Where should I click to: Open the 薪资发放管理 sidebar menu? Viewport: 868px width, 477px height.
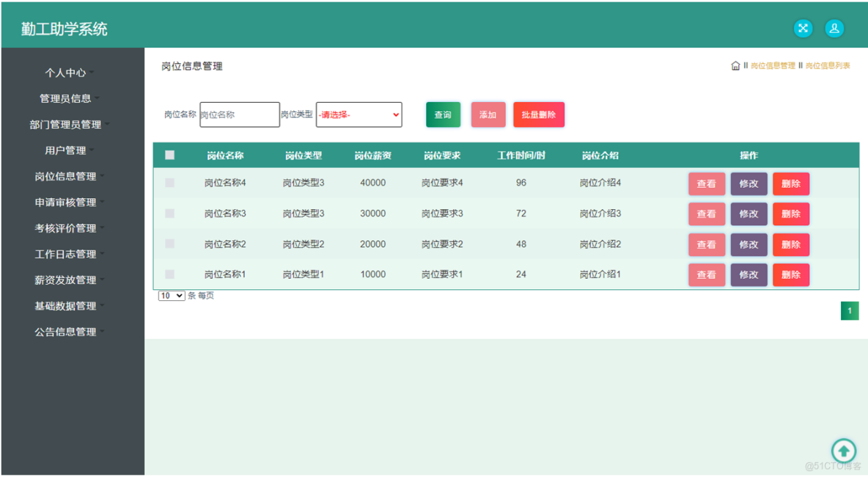(65, 280)
